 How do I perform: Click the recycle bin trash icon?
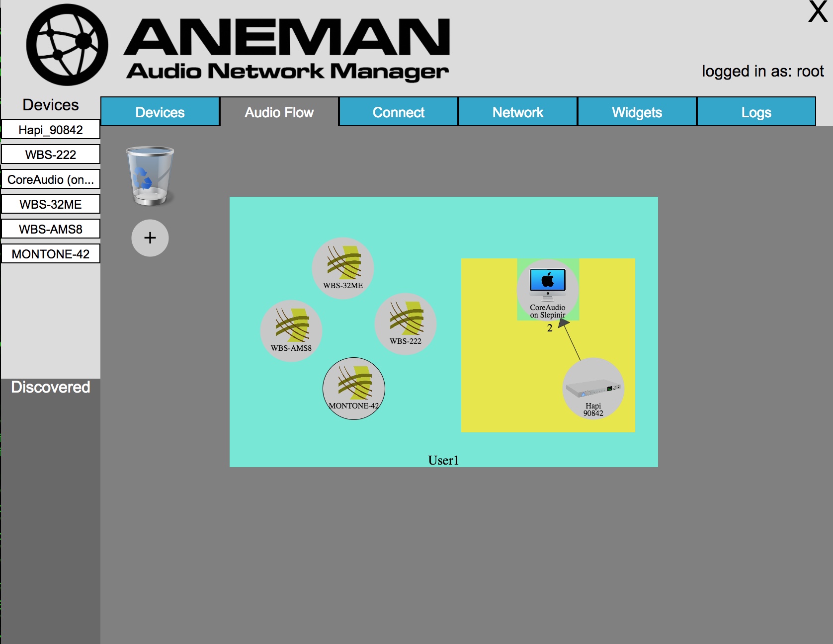[x=150, y=175]
